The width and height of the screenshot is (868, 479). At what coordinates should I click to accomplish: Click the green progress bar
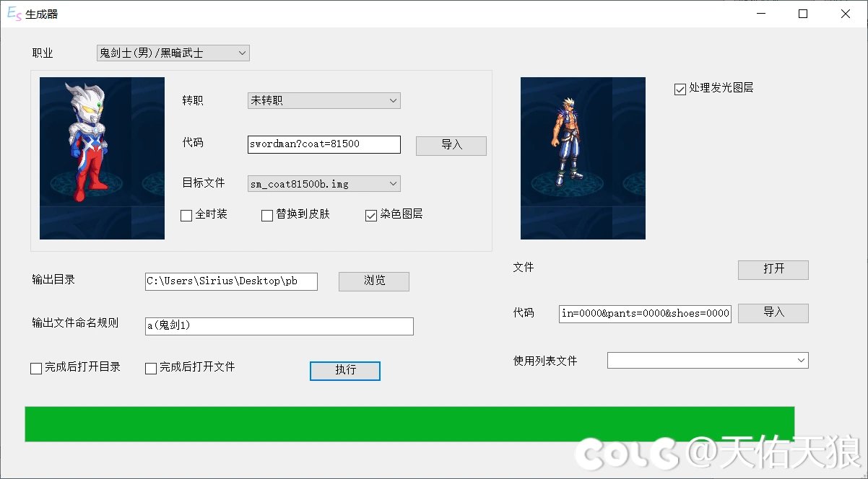coord(409,424)
